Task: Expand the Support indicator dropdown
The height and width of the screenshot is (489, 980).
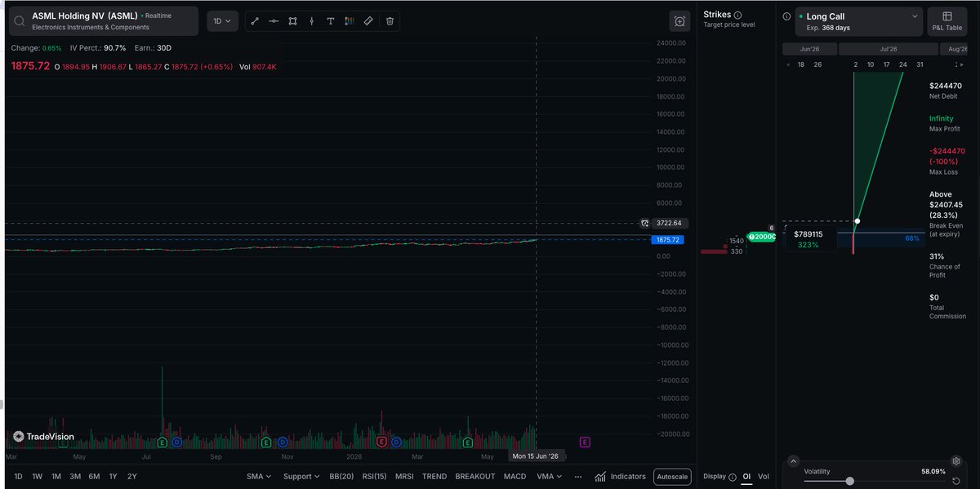Action: [x=301, y=476]
